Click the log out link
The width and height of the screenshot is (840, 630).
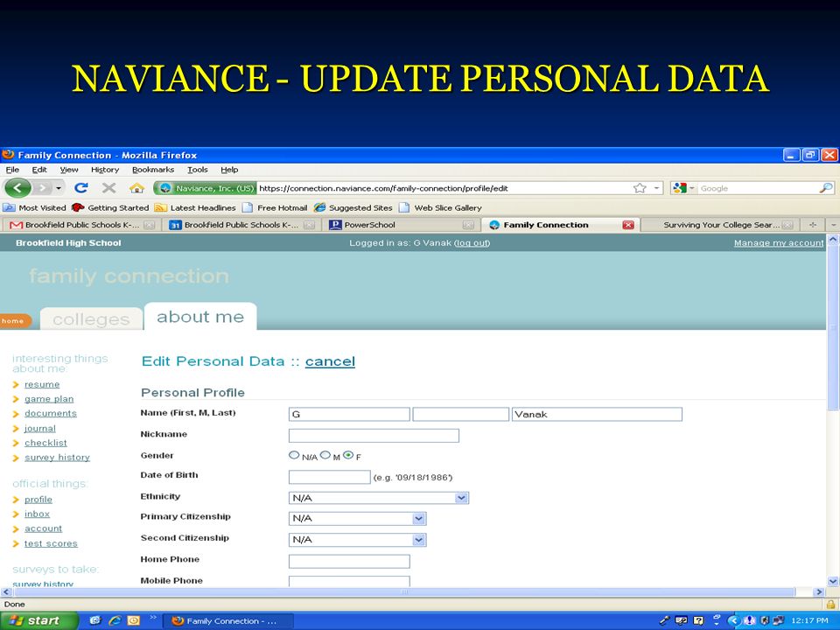tap(472, 243)
